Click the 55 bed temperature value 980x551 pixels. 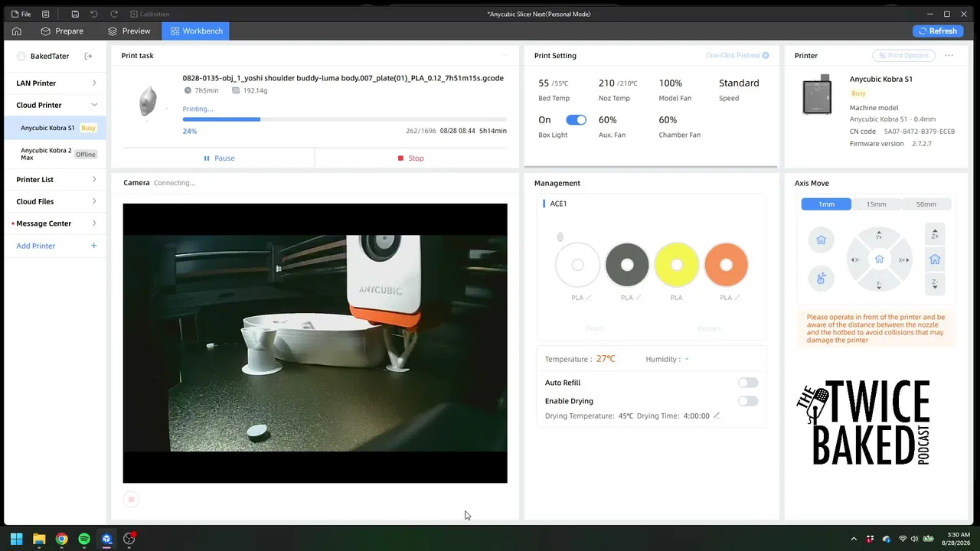tap(544, 83)
